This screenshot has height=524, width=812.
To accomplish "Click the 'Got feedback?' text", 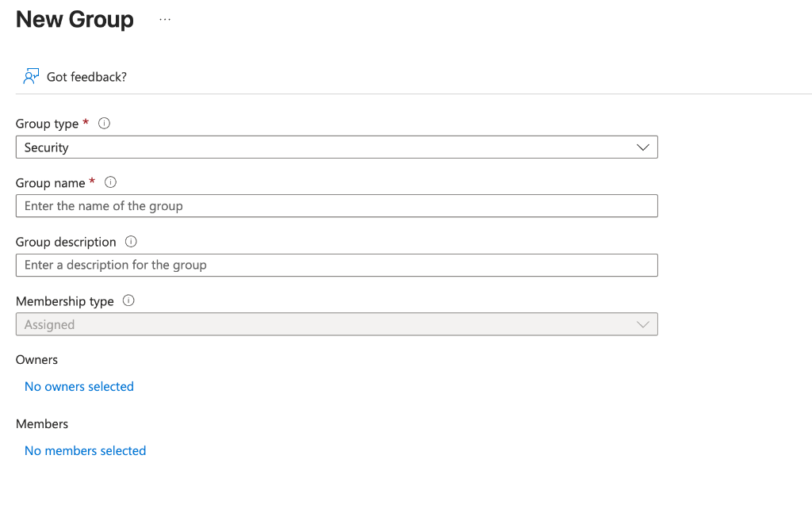I will (x=86, y=76).
